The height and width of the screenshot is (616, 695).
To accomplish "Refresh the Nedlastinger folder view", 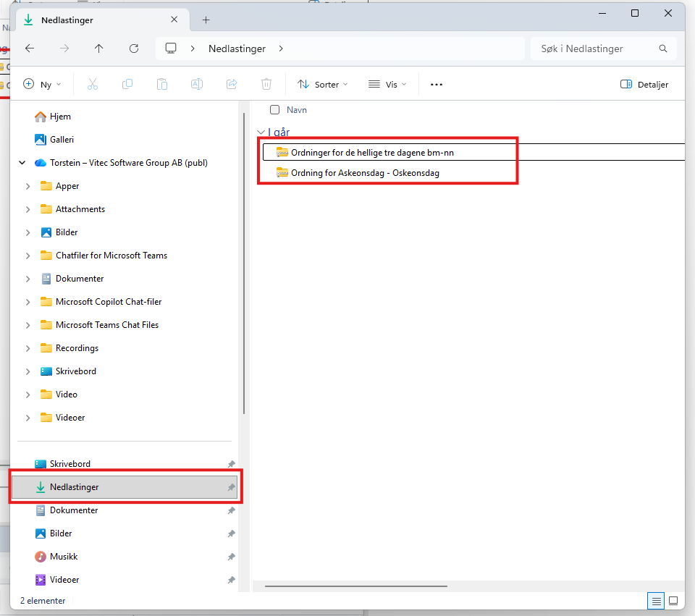I will coord(134,48).
